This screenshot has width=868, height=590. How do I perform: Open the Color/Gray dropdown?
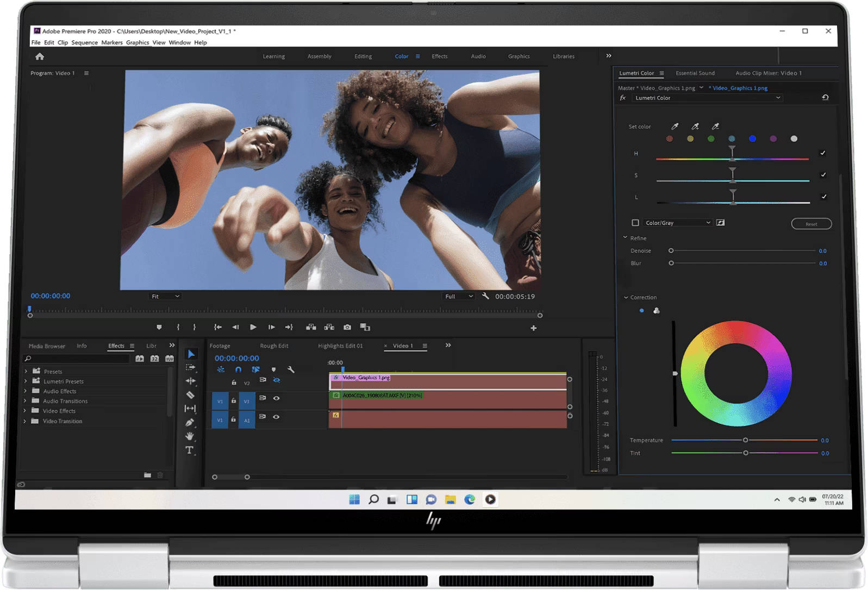(x=677, y=223)
